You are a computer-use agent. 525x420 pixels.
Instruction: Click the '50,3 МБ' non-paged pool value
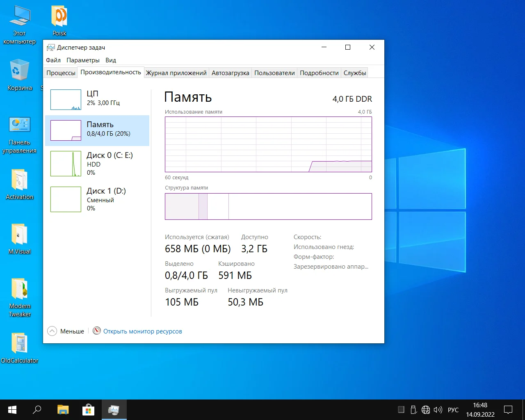pyautogui.click(x=246, y=302)
